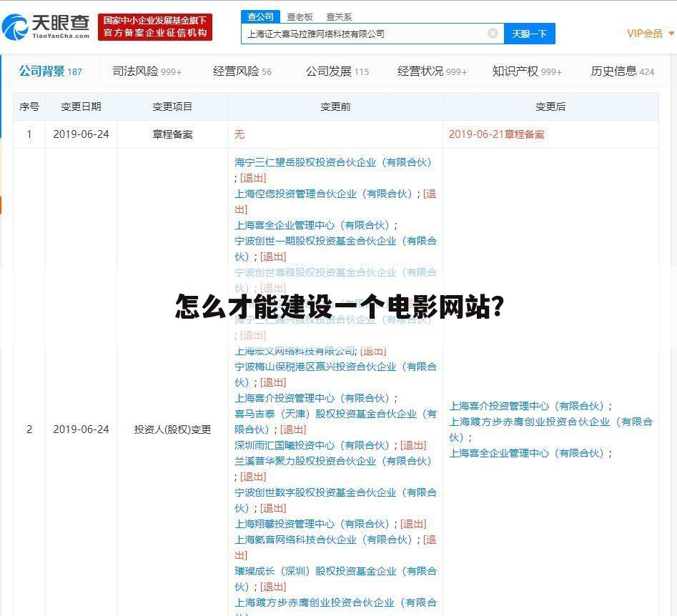This screenshot has width=677, height=616.
Task: Click the 章程备案 change item cell
Action: pos(172,134)
